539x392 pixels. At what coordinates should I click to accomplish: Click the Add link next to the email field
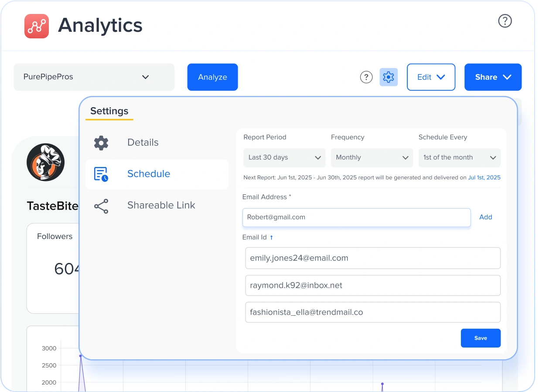(486, 217)
